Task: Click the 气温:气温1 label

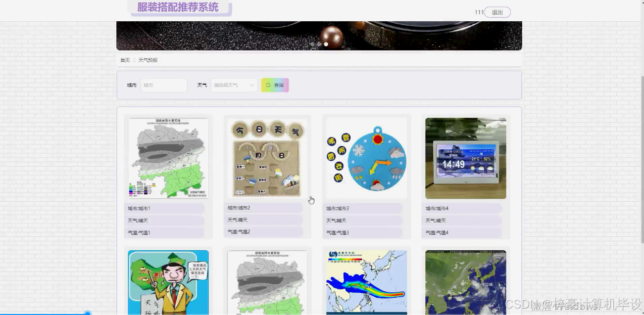Action: click(x=139, y=233)
